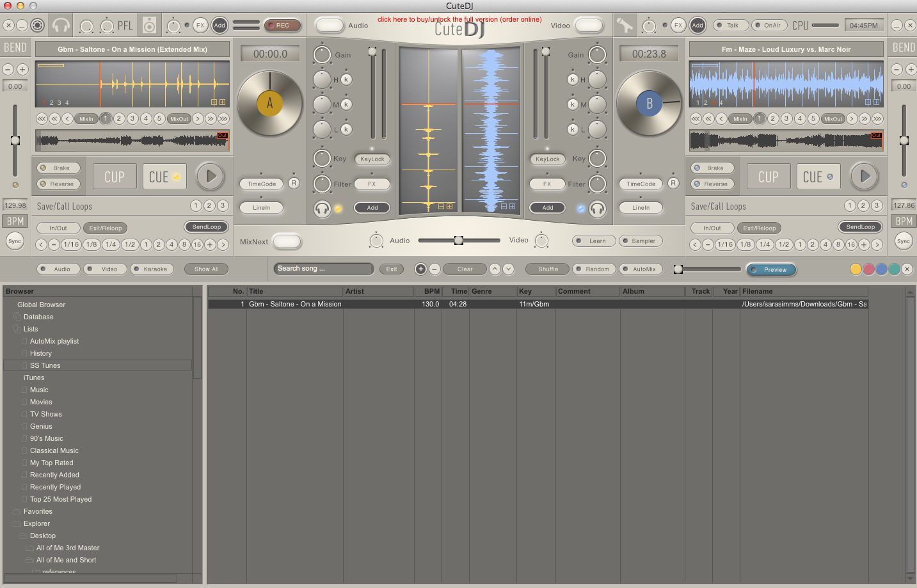917x588 pixels.
Task: Click deck B pitch bend minus
Action: click(897, 69)
